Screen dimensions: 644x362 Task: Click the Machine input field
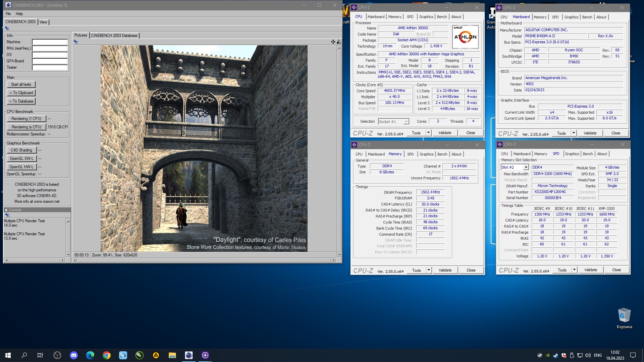tap(50, 42)
